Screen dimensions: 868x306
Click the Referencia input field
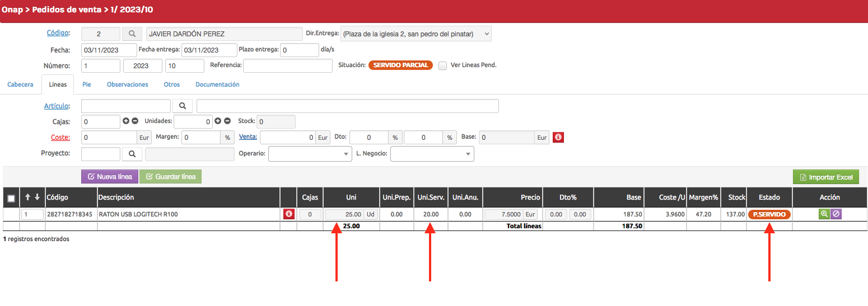[x=288, y=65]
